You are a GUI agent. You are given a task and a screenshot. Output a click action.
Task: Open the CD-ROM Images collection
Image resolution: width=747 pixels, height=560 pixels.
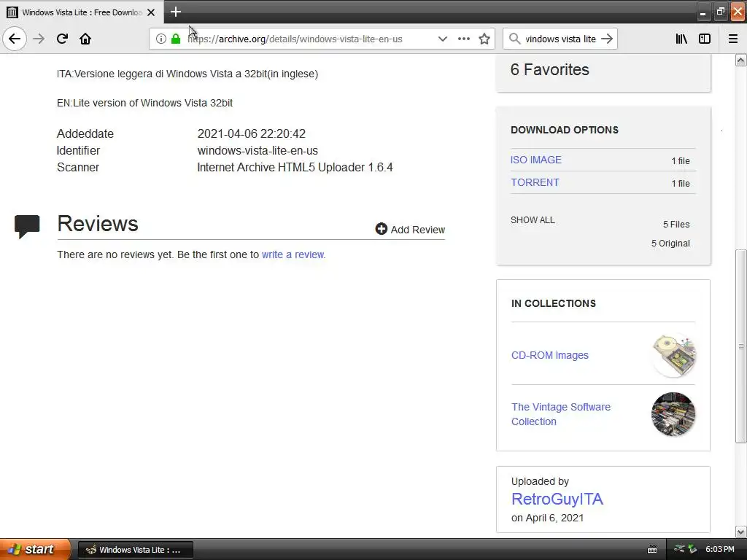(550, 355)
